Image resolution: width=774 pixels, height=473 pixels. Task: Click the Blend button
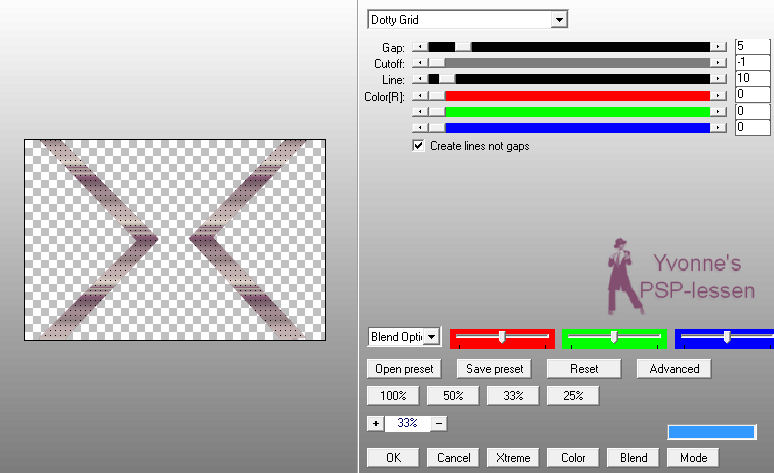[633, 458]
